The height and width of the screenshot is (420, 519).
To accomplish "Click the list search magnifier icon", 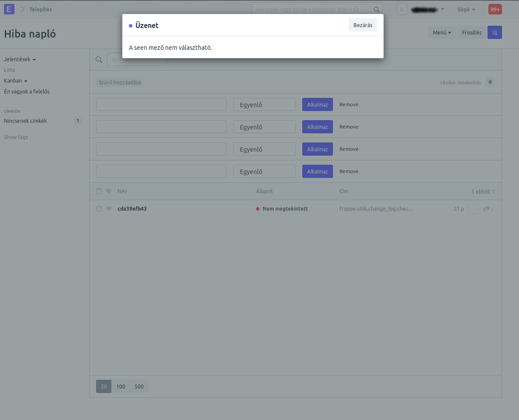I will point(99,59).
